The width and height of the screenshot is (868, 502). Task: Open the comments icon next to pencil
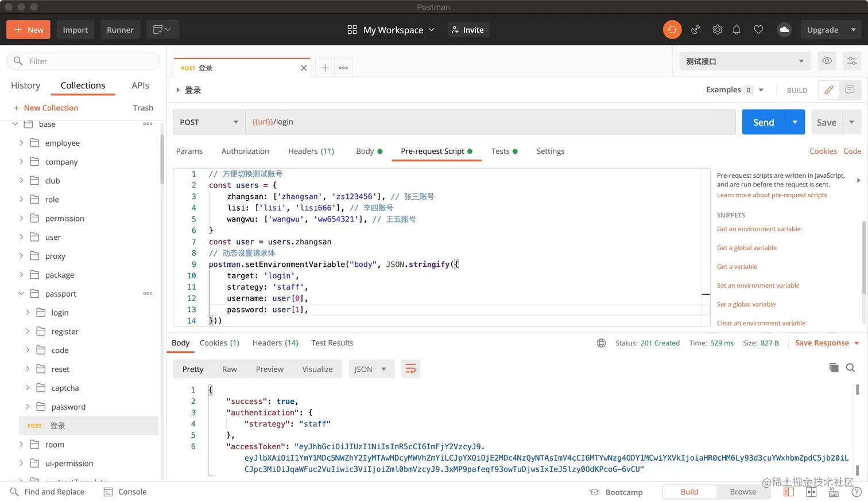pos(850,90)
